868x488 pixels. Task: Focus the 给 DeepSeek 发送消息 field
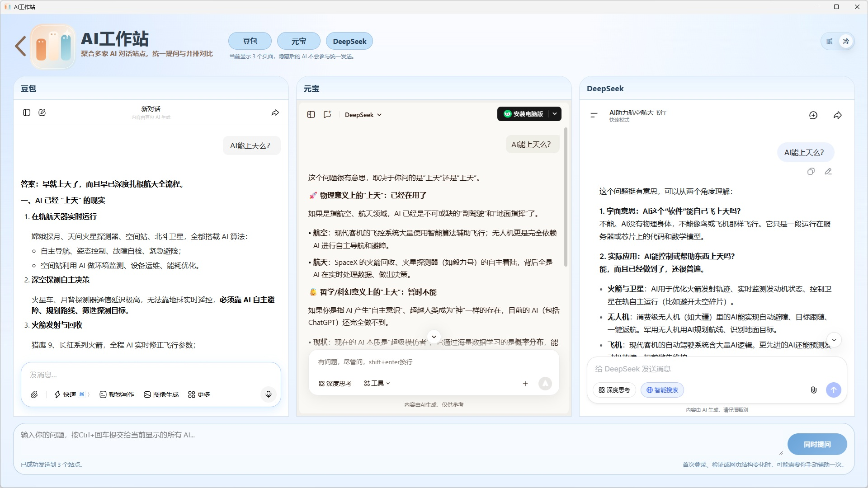tap(717, 369)
